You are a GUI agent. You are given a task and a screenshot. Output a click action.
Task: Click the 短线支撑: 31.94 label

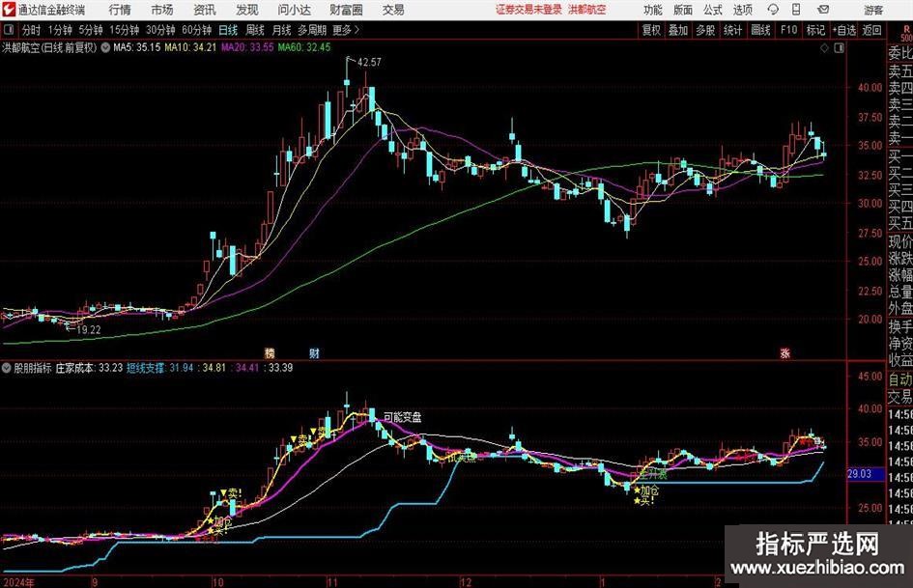(x=159, y=368)
